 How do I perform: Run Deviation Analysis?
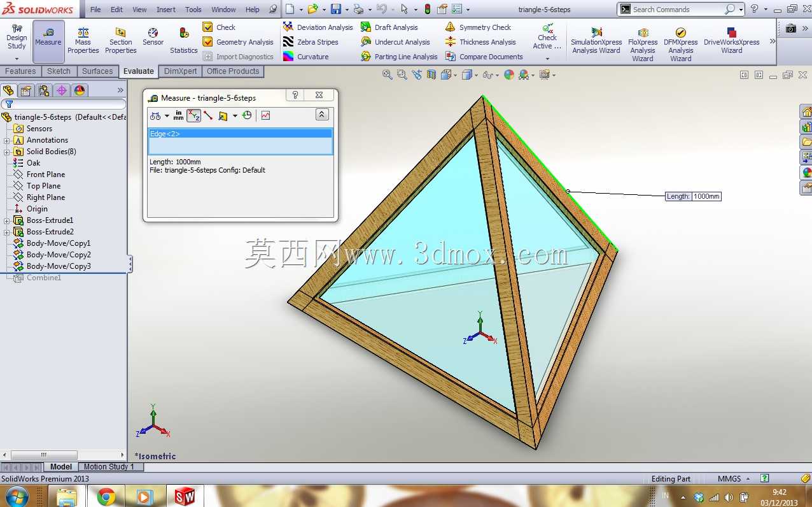click(x=318, y=27)
